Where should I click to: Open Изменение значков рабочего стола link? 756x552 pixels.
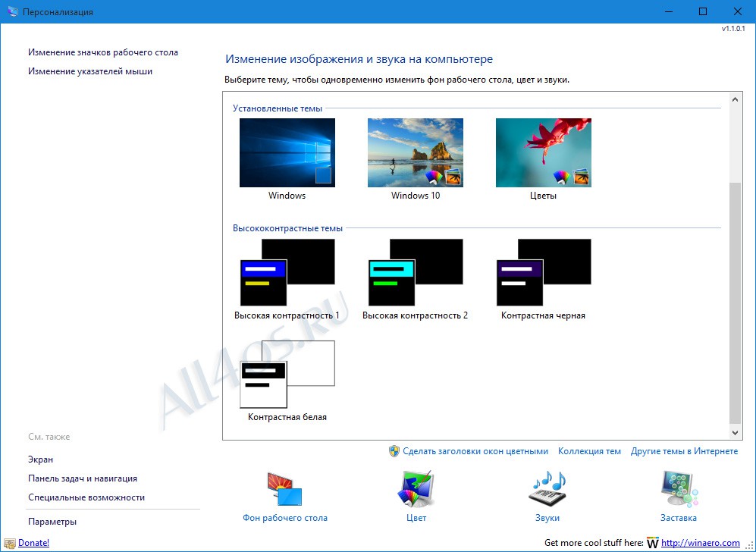pos(102,52)
